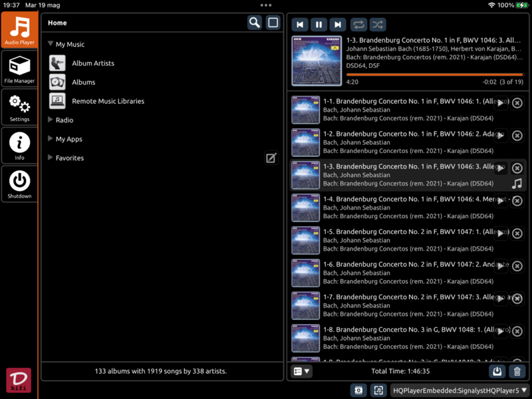532x399 pixels.
Task: Click the -0:02 remaining time label
Action: click(489, 82)
